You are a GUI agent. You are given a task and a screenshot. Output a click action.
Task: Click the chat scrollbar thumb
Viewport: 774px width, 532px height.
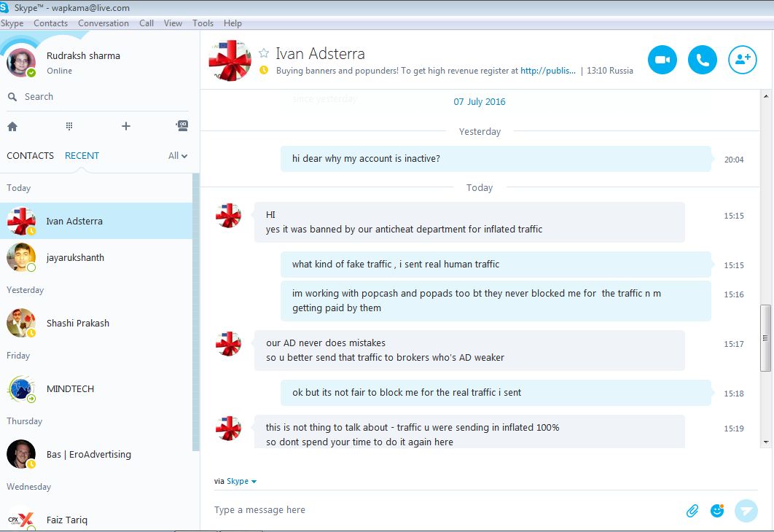(765, 338)
